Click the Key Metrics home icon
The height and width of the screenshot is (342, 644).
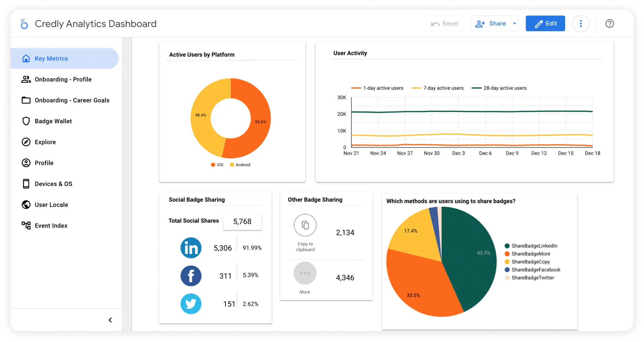(26, 59)
